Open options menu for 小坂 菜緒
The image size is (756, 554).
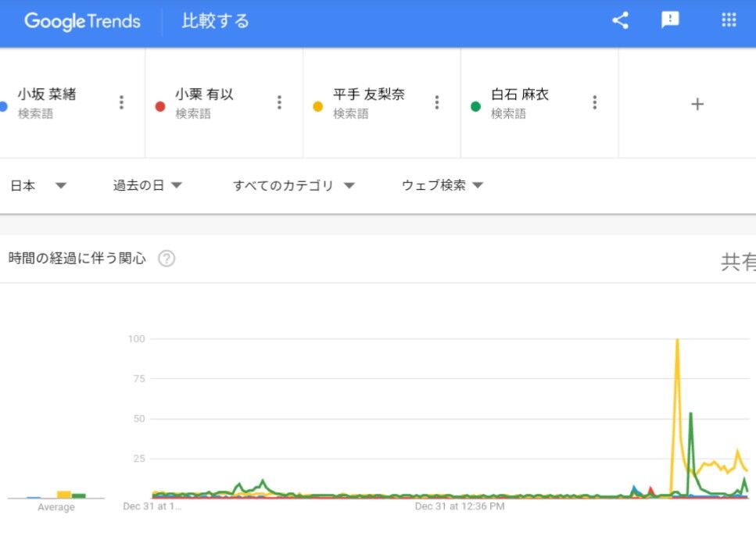121,102
